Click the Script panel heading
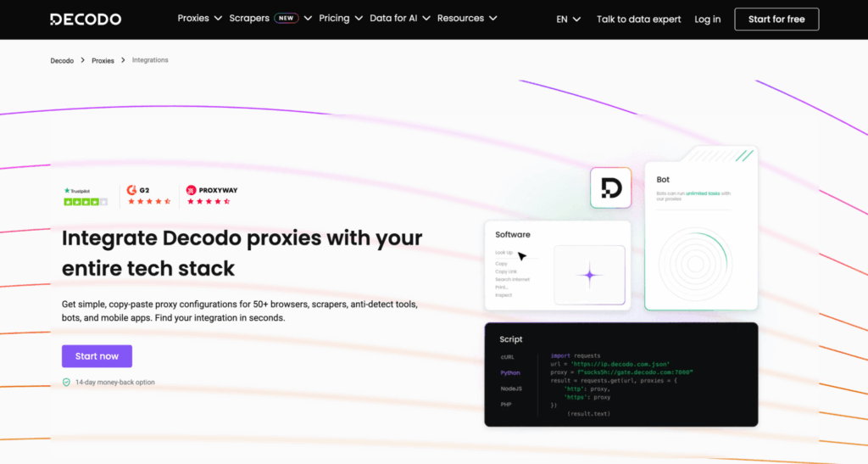 [511, 339]
